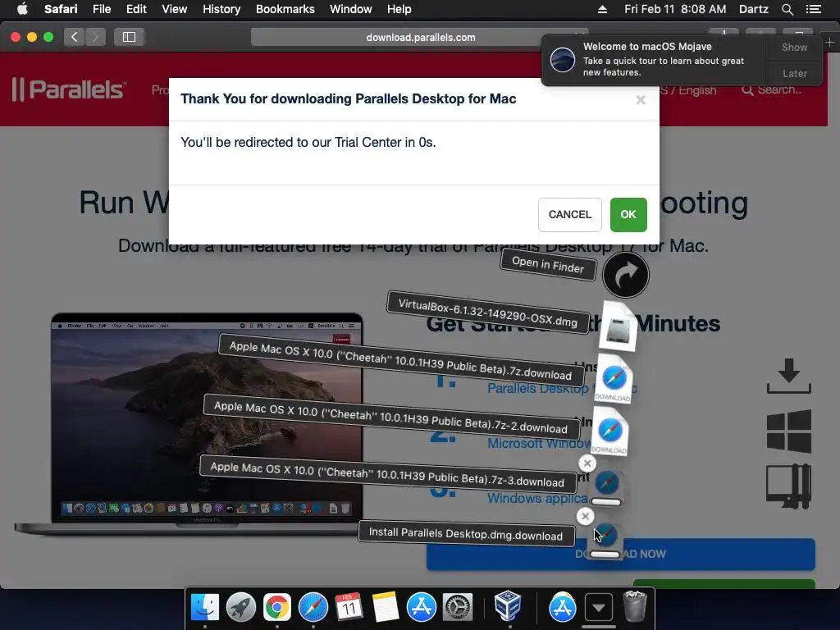Open Launchpad rocket in the Dock
840x630 pixels.
point(241,608)
